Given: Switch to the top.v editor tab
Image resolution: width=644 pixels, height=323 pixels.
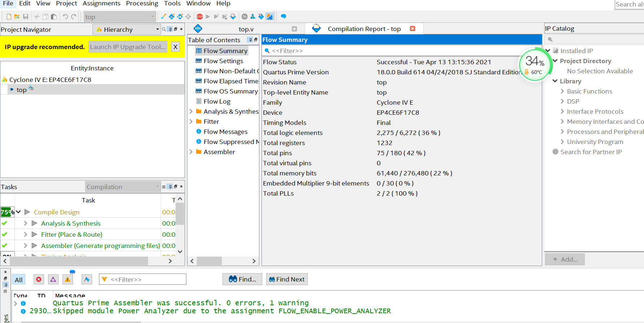Looking at the screenshot, I should (x=246, y=29).
